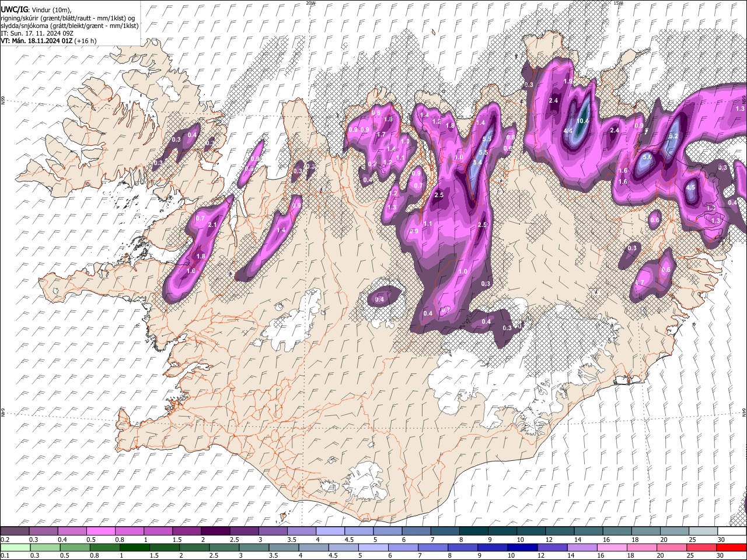Screen dimensions: 747x560
Task: Click the 5.5 value label on the map
Action: 483,152
